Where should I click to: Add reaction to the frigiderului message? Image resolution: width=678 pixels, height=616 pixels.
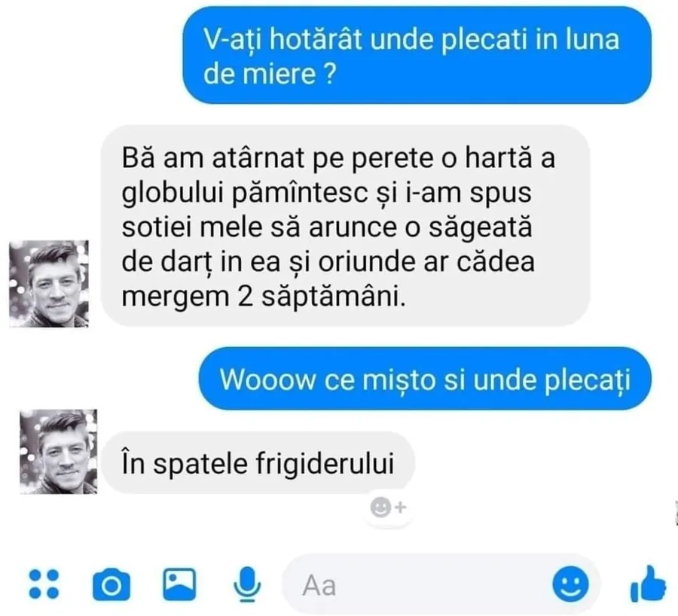coord(388,507)
